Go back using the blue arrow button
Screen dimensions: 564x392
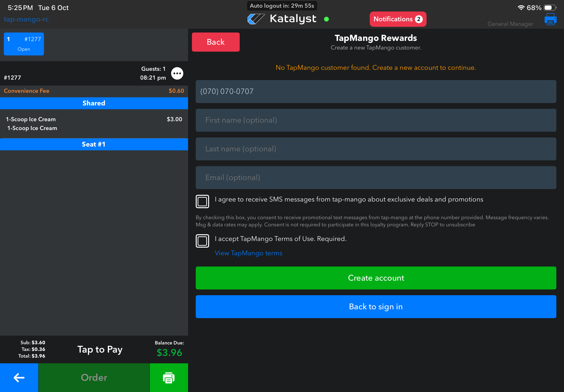pyautogui.click(x=19, y=377)
